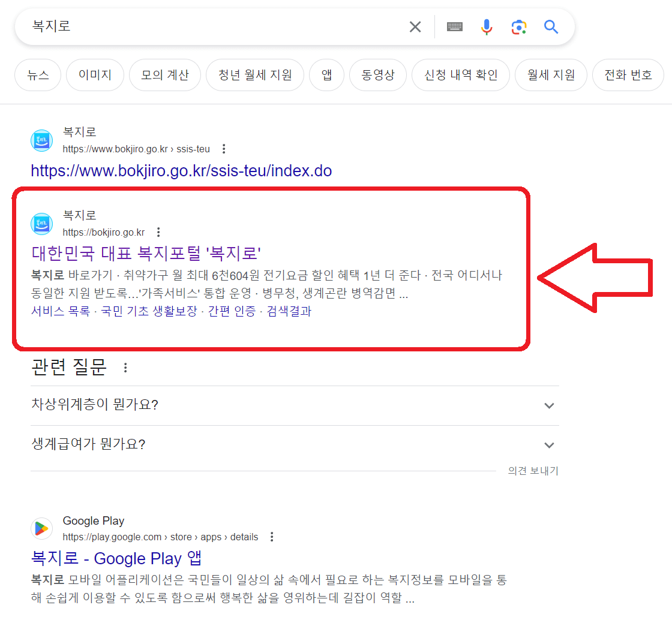Select the 이미지 filter chip
Image resolution: width=672 pixels, height=623 pixels.
[x=95, y=75]
